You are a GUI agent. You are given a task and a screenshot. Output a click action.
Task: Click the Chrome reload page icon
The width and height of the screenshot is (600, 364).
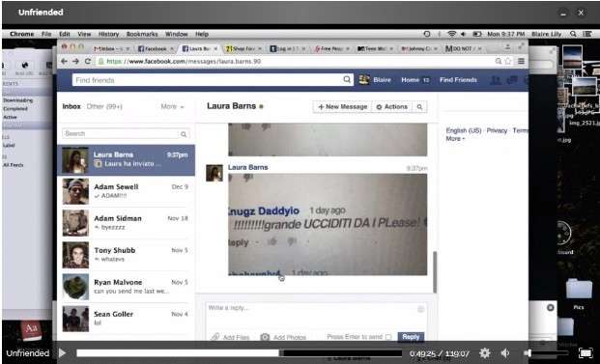[88, 61]
